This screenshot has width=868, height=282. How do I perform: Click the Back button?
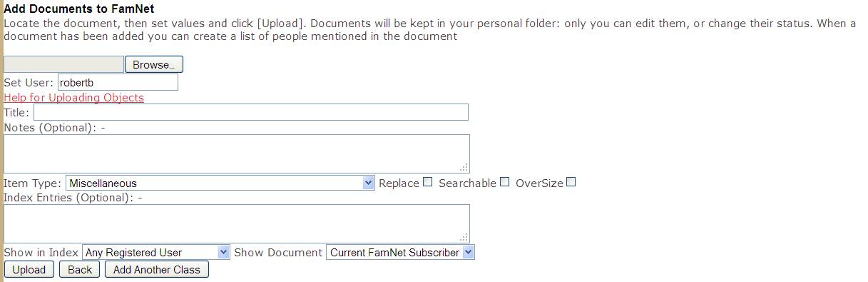coord(80,270)
